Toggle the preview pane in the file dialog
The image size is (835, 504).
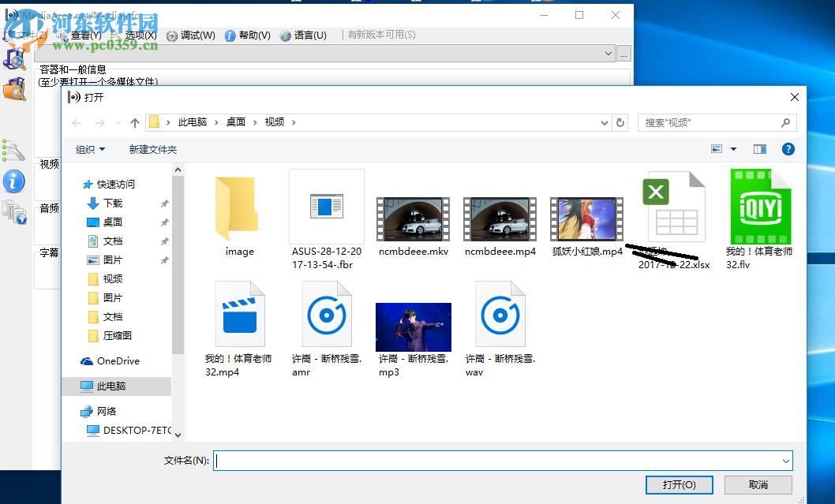pyautogui.click(x=758, y=148)
